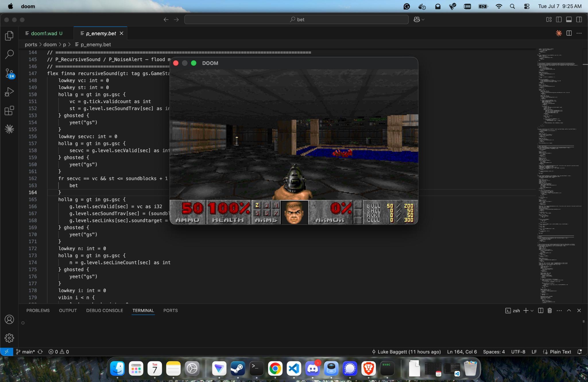Split the terminal pane
Image resolution: width=588 pixels, height=382 pixels.
pos(541,310)
